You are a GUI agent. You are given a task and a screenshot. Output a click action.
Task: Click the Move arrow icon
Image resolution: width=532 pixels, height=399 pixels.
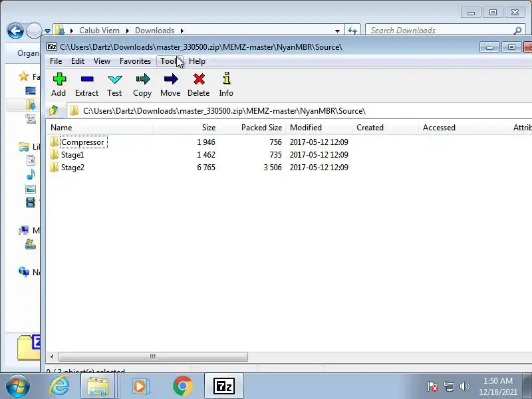[x=171, y=79]
